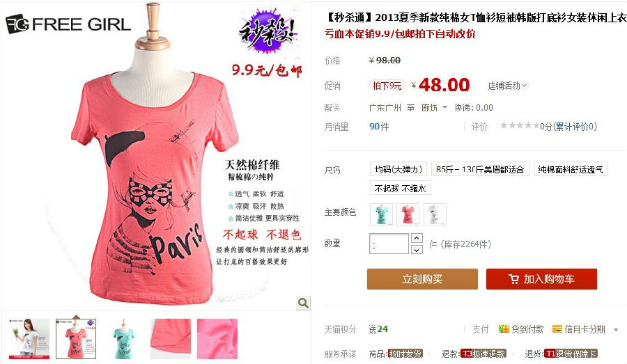Screen dimensions: 627x364
Task: Click the quantity input field
Action: coord(389,244)
